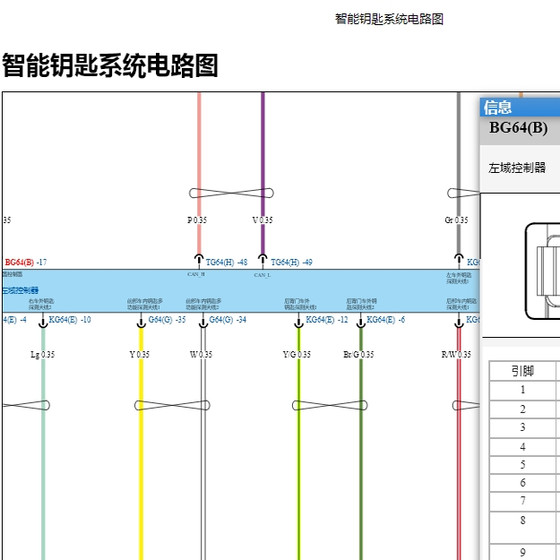Image resolution: width=560 pixels, height=560 pixels.
Task: Click the connector thumbnail in the info panel
Action: pyautogui.click(x=542, y=271)
